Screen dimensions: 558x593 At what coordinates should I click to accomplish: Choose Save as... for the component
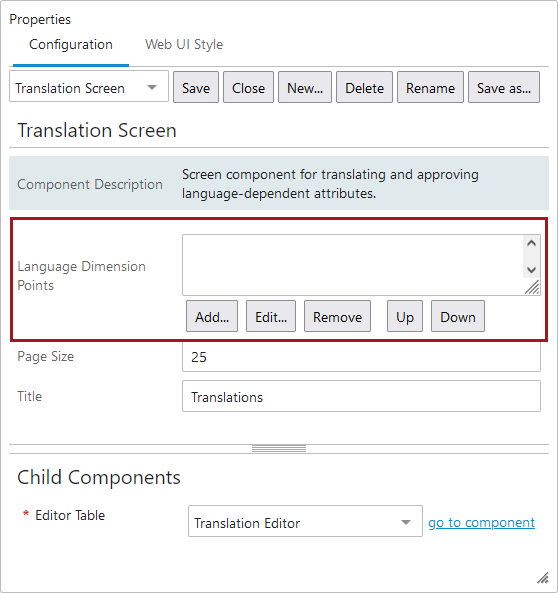point(504,87)
